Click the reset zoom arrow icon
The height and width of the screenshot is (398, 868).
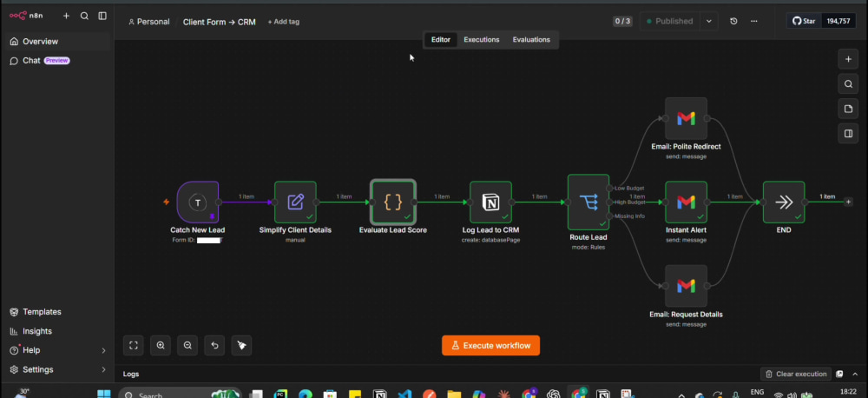(x=214, y=345)
